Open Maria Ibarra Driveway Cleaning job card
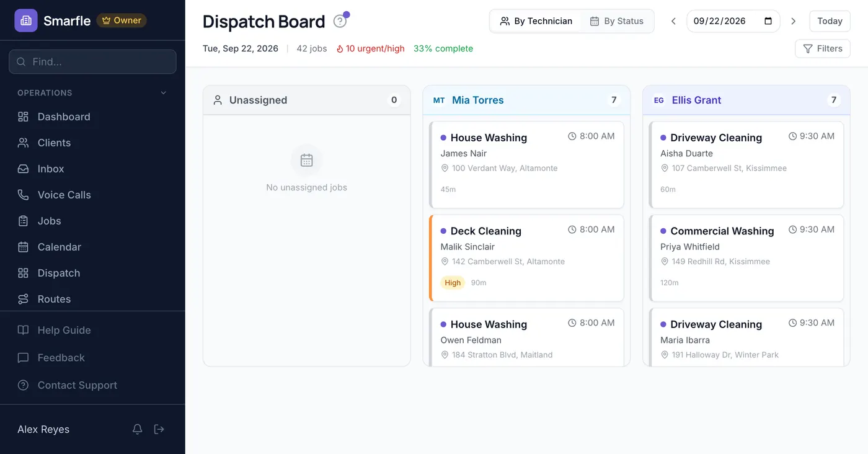Screen dimensions: 868x454 (746, 337)
